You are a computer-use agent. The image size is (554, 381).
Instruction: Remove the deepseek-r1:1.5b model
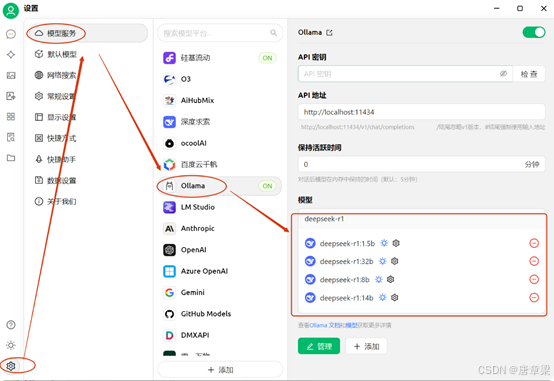pos(534,243)
